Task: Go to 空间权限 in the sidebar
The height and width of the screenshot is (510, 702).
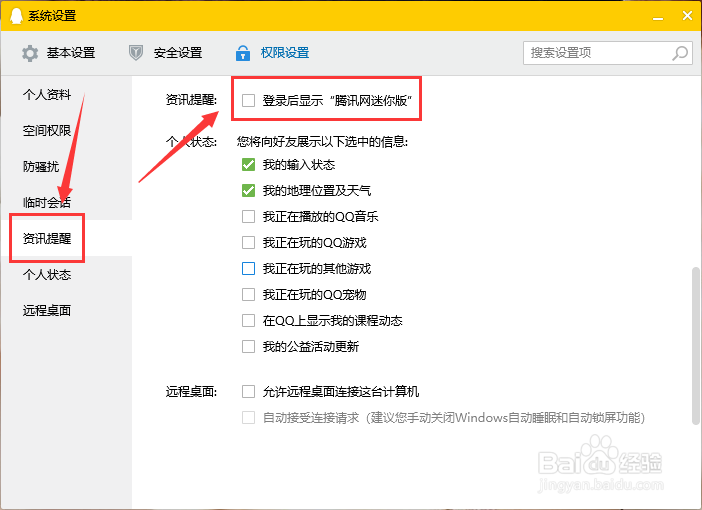Action: pos(47,130)
